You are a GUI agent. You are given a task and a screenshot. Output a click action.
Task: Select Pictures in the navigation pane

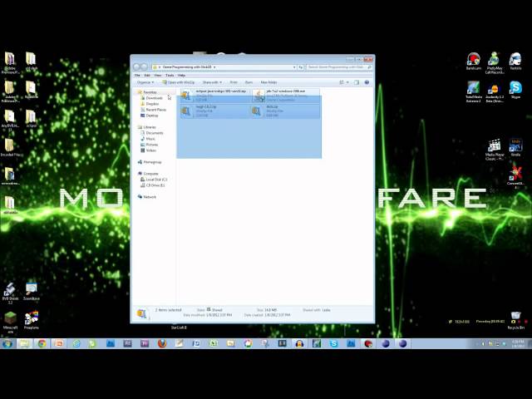pos(151,145)
